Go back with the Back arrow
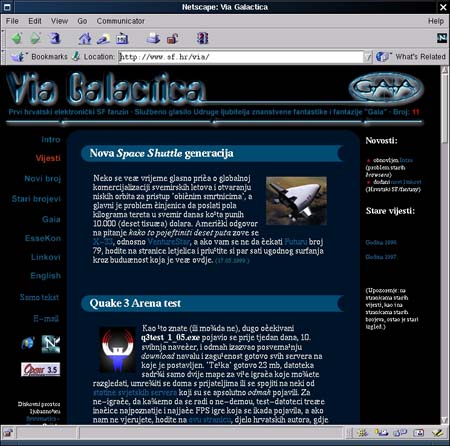This screenshot has height=446, width=450. (x=17, y=38)
